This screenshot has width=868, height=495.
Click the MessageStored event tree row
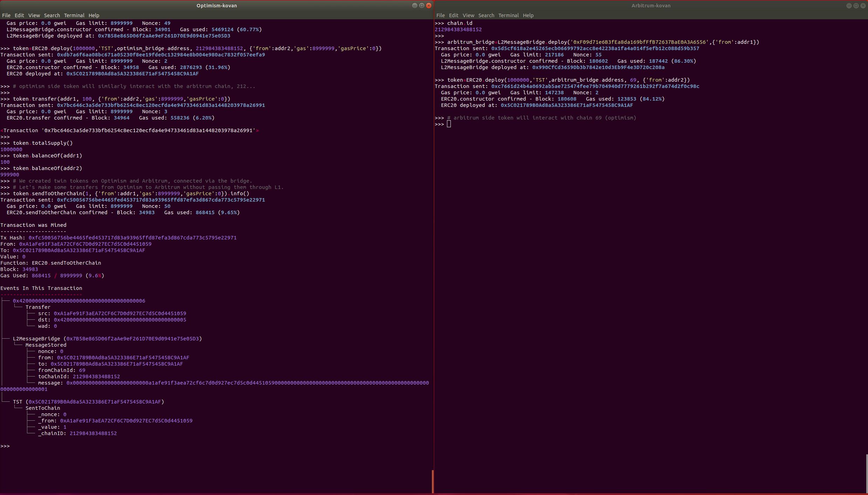(x=46, y=345)
